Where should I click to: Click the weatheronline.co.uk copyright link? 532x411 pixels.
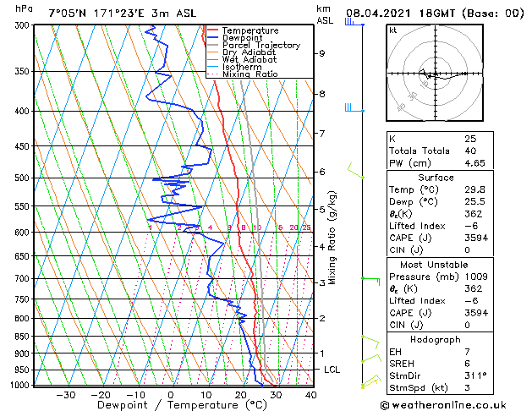[x=443, y=405]
